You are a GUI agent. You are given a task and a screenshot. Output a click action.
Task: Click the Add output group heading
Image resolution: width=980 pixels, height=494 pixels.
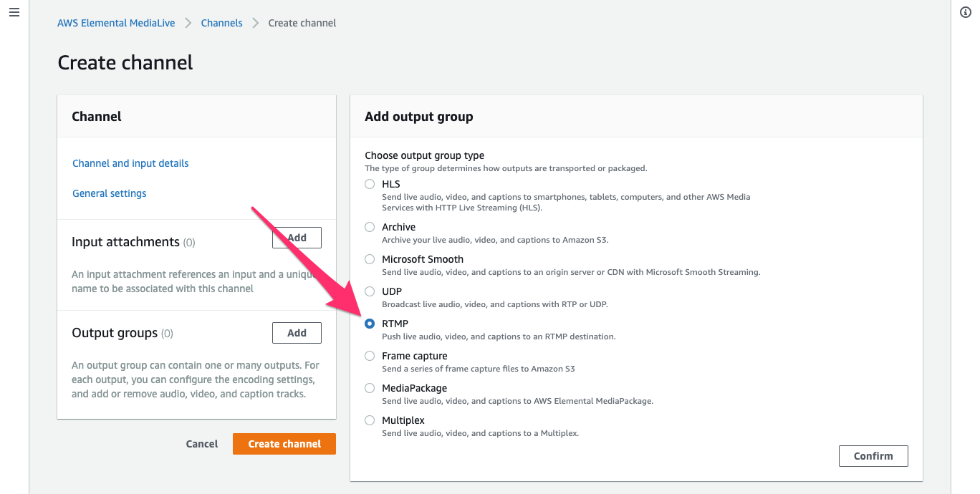tap(419, 117)
